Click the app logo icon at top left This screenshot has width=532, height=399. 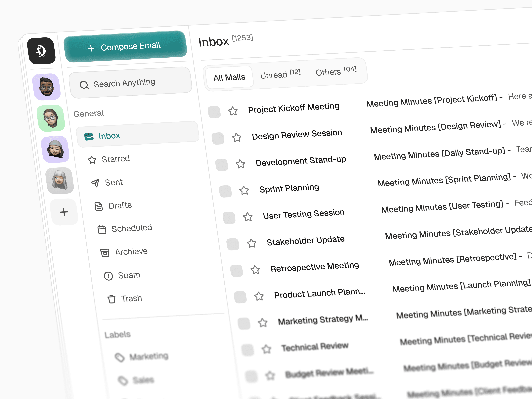(x=41, y=51)
